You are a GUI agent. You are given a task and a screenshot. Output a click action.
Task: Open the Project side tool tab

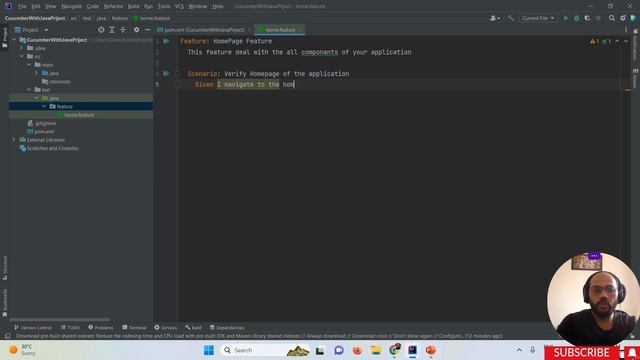(x=4, y=38)
